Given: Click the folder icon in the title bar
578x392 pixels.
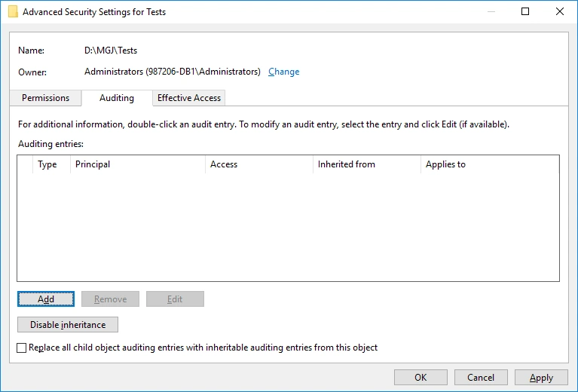Looking at the screenshot, I should (x=13, y=12).
